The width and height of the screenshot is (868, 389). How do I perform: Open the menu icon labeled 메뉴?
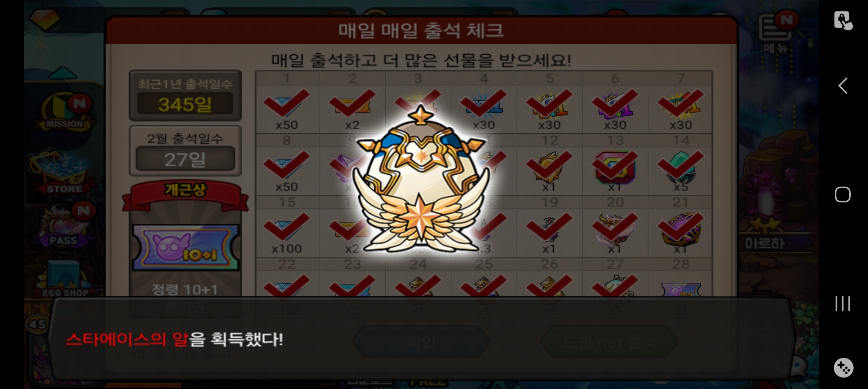pos(776,33)
